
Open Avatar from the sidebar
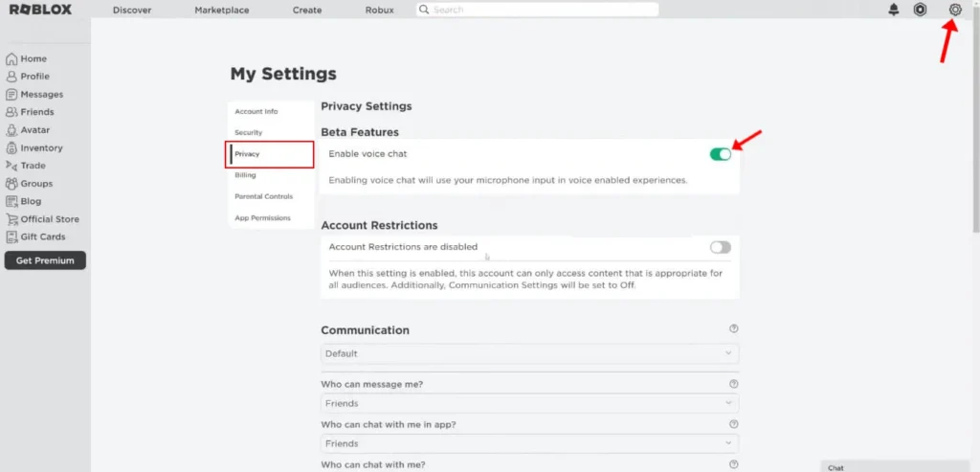click(x=34, y=130)
